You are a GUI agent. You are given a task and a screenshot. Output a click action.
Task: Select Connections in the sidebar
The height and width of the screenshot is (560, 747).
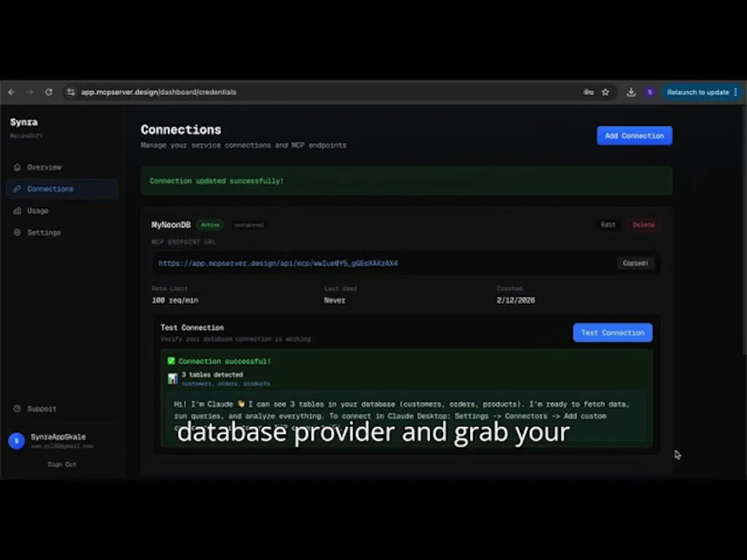62,189
